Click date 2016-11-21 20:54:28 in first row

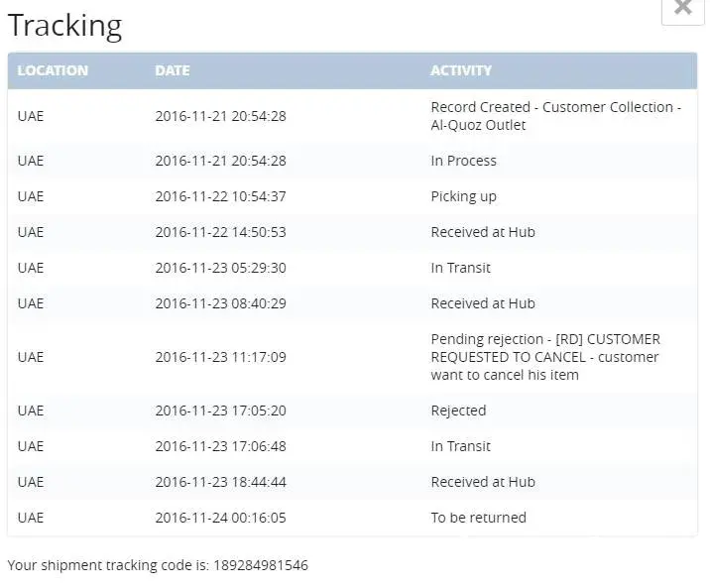tap(220, 116)
